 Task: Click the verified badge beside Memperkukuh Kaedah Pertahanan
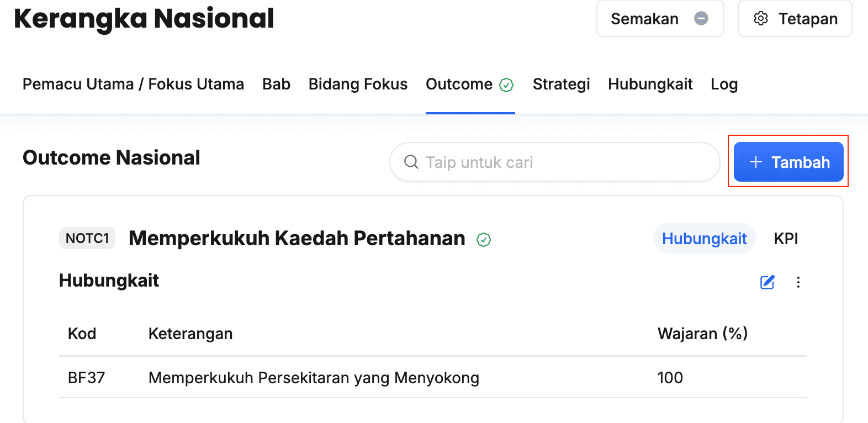click(x=484, y=240)
